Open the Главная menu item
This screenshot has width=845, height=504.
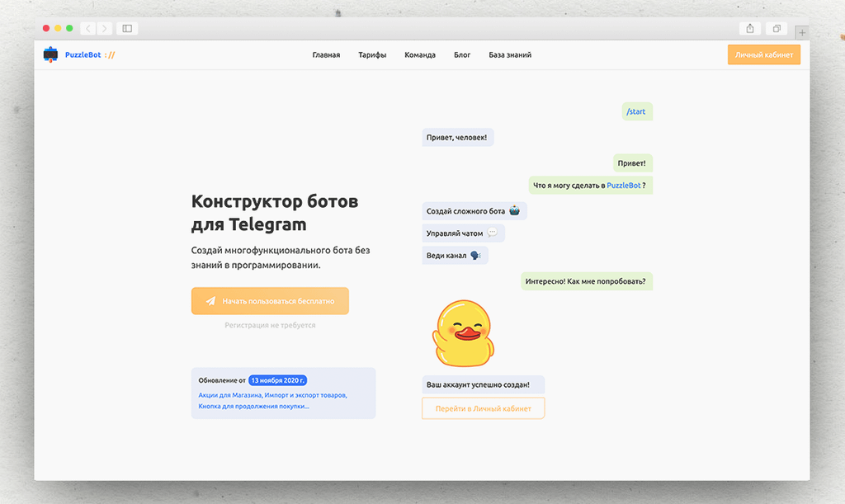(x=326, y=55)
